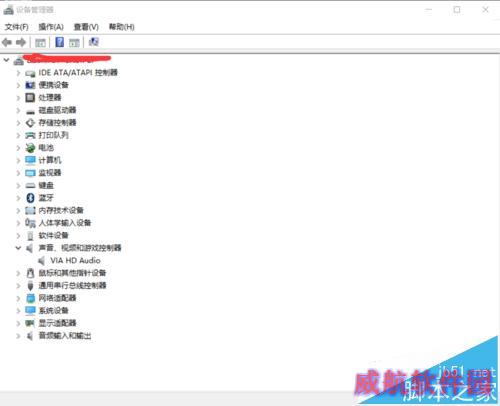Expand the 监视器 category

[x=18, y=173]
